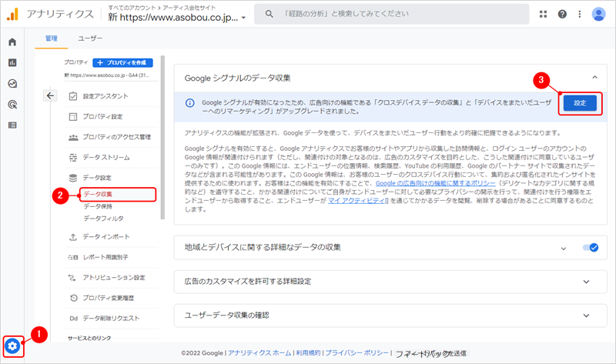The image size is (616, 364).
Task: Click the blue 設定 button
Action: [x=580, y=103]
